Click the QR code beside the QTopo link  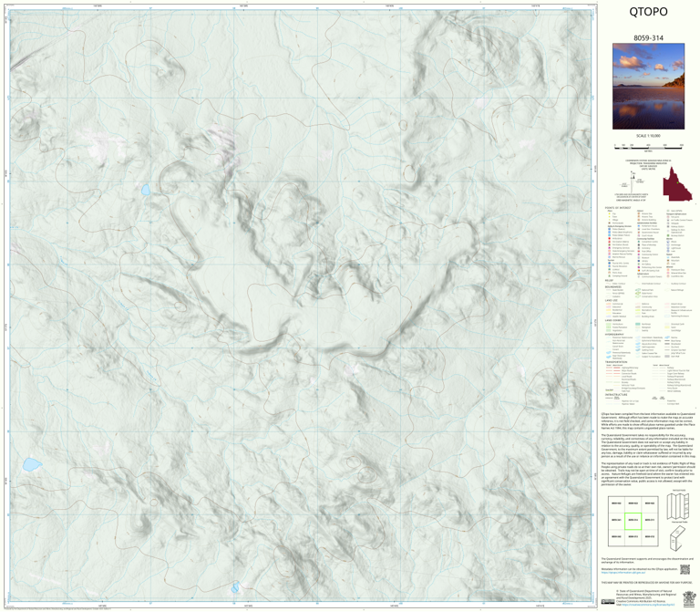pos(685,569)
